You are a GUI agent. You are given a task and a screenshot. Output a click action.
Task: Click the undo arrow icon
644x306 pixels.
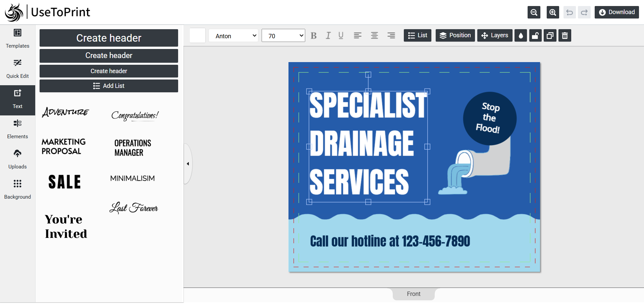[569, 12]
